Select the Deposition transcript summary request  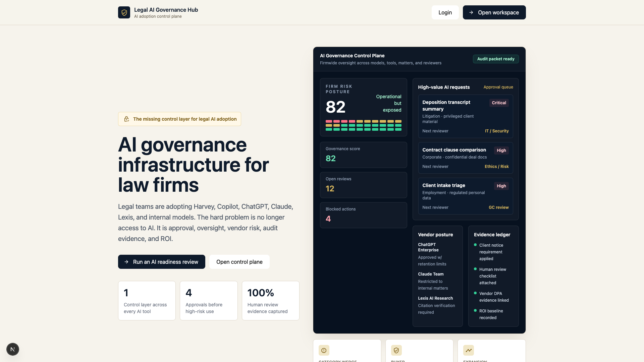tap(466, 116)
